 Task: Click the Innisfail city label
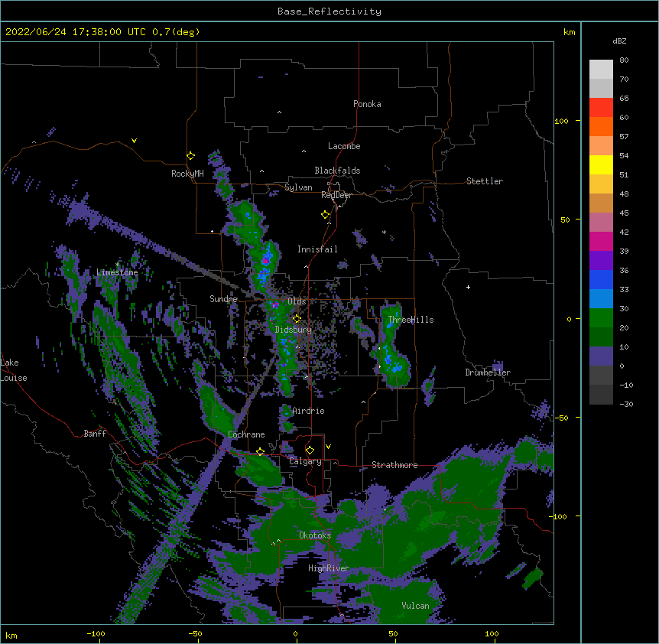[x=317, y=249]
